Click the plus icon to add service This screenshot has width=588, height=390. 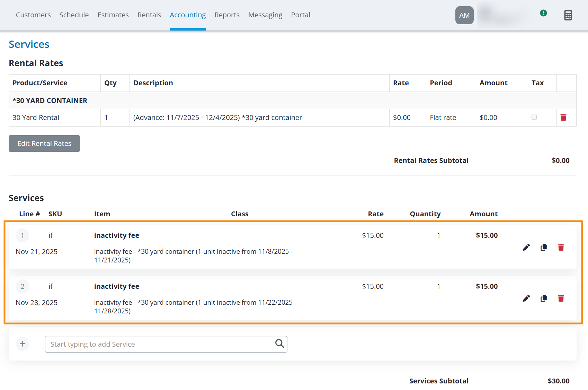point(23,344)
